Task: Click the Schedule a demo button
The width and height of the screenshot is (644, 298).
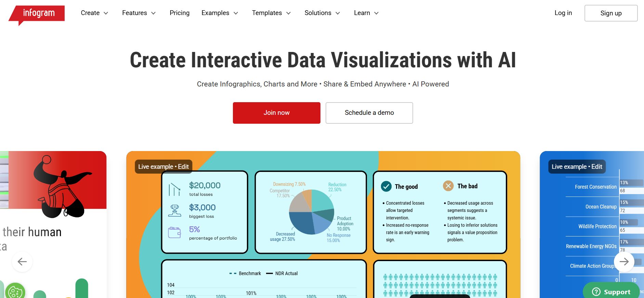Action: (369, 113)
